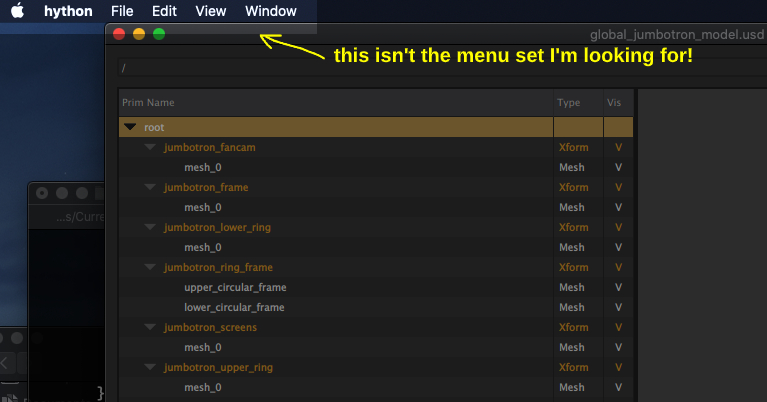This screenshot has width=767, height=402.
Task: Open the View menu
Action: pyautogui.click(x=211, y=11)
